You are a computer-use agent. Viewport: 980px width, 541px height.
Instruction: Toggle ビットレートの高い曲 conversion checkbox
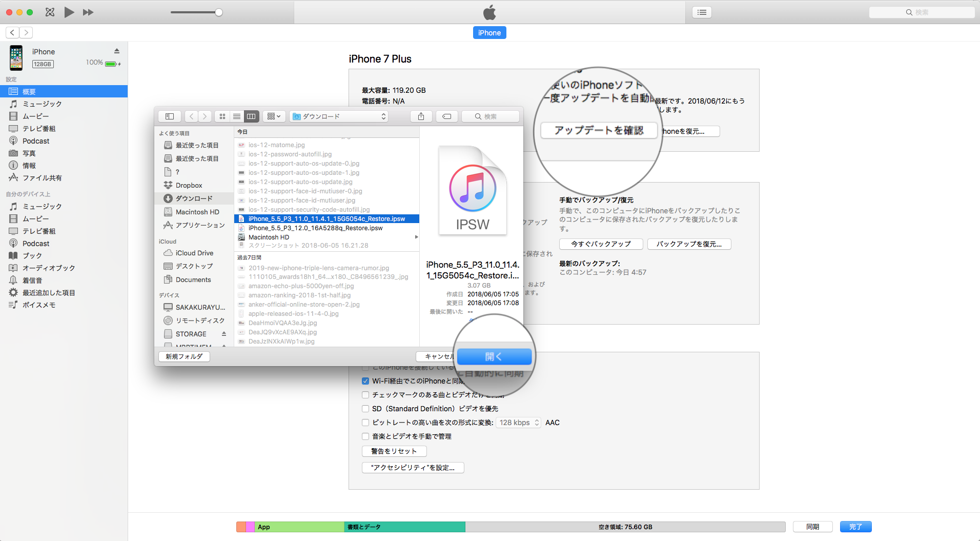click(x=365, y=423)
